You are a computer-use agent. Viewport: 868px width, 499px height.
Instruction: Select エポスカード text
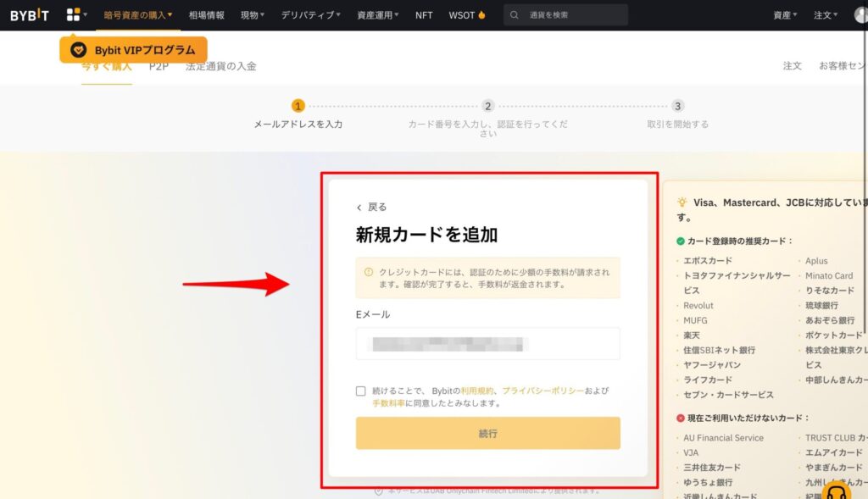pyautogui.click(x=708, y=261)
